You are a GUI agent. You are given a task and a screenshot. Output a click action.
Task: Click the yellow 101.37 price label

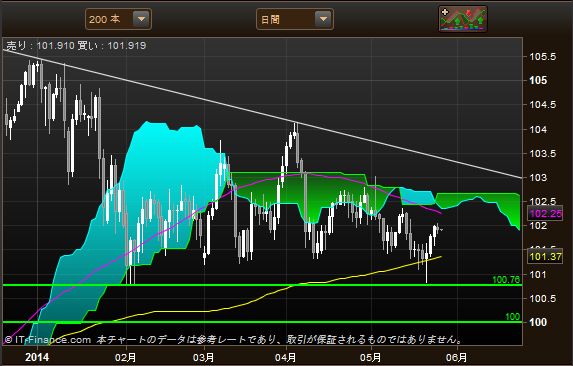(545, 256)
